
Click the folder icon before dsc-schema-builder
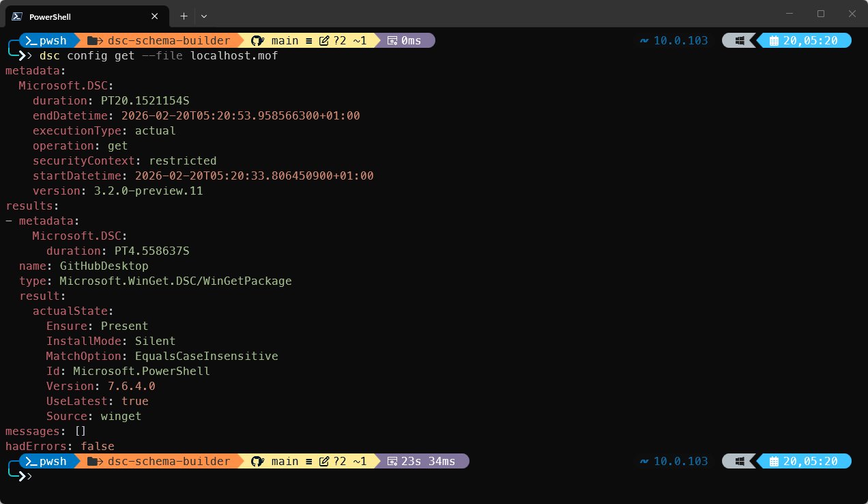click(x=92, y=40)
